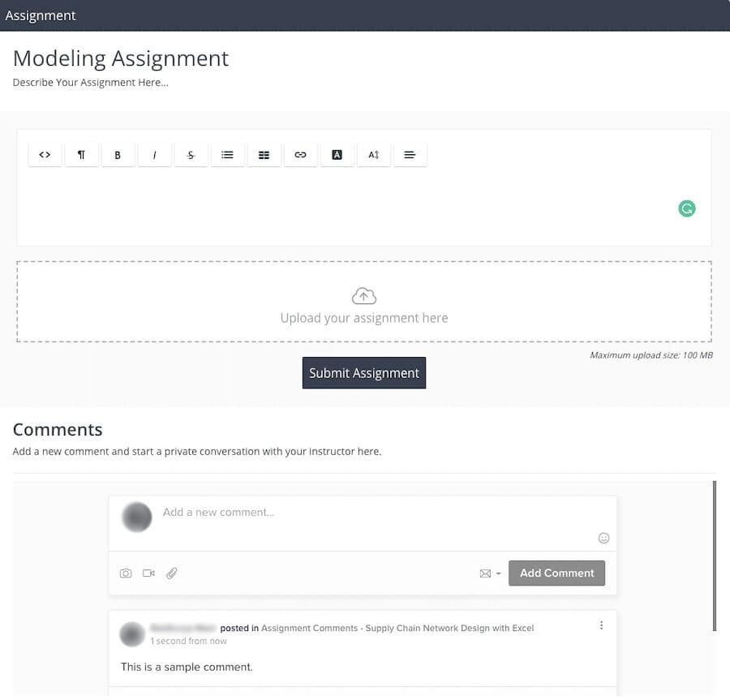Open the sample comment's three-dot menu
The width and height of the screenshot is (730, 700).
point(601,625)
